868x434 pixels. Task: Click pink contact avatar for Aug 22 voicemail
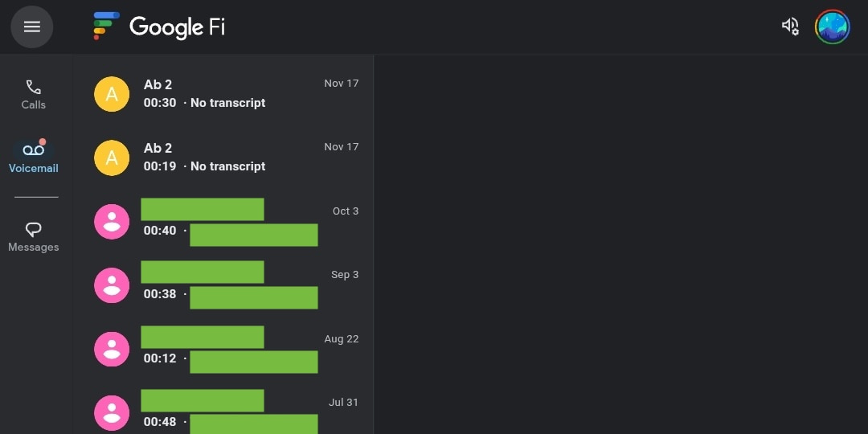(112, 349)
